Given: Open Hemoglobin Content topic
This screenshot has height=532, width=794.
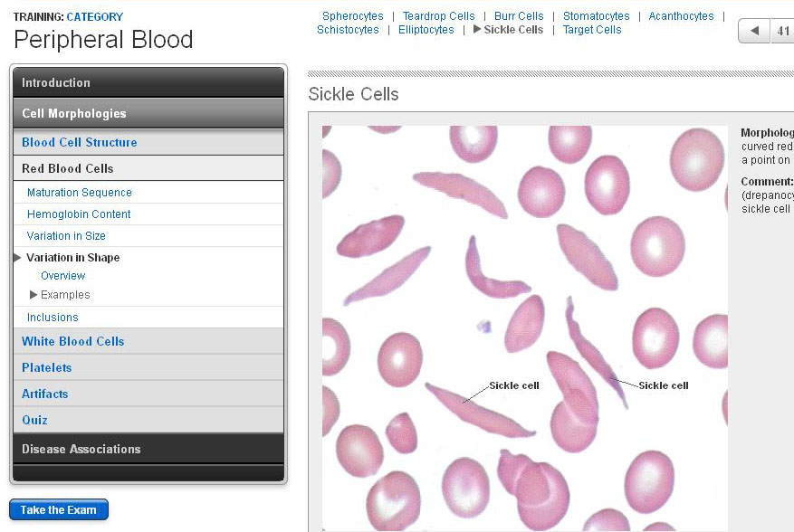Looking at the screenshot, I should coord(79,214).
